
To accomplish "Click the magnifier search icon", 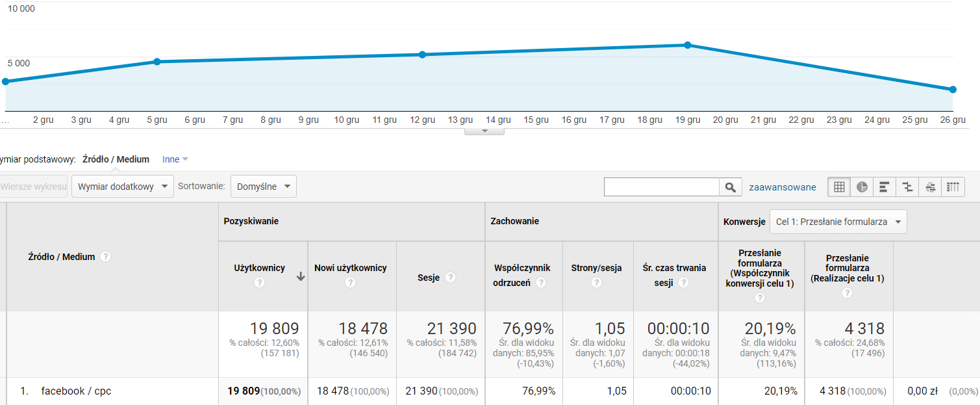I will [x=730, y=187].
